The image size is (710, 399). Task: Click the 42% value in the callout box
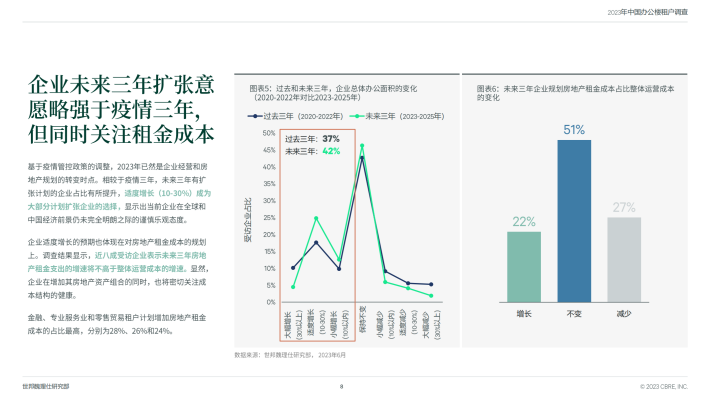click(331, 151)
